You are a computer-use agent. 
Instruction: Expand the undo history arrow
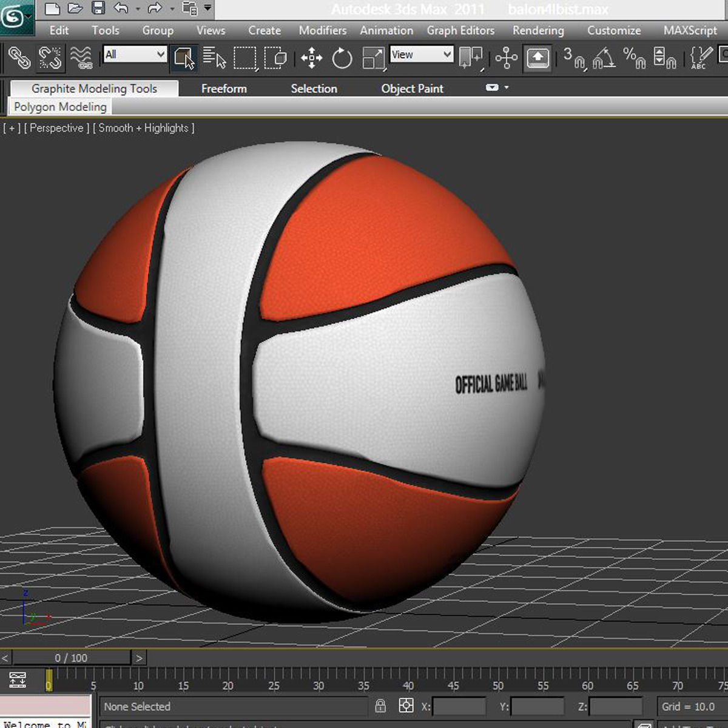138,9
